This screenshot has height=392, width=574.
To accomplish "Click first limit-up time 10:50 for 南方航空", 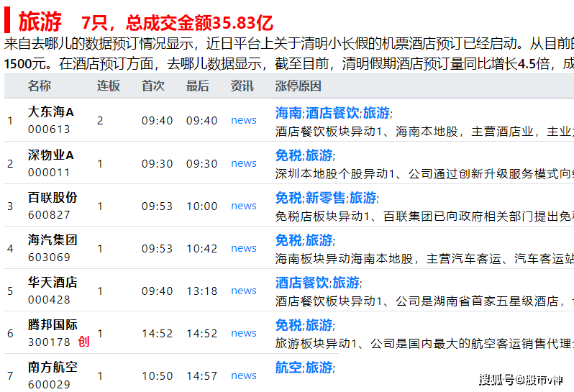I will point(157,376).
